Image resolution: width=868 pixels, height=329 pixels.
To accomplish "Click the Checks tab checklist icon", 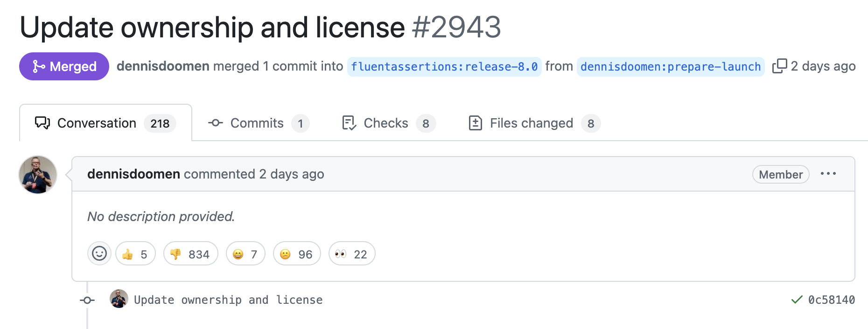I will [x=349, y=123].
